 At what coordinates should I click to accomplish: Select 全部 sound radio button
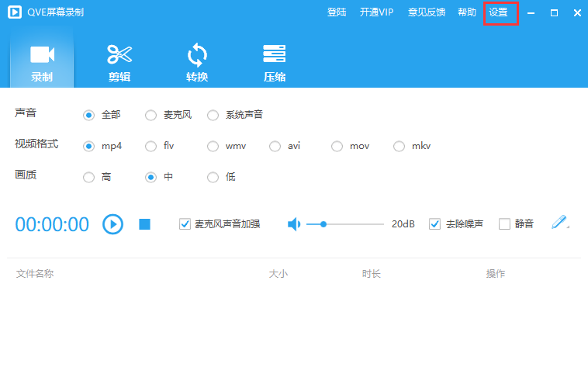(x=89, y=115)
